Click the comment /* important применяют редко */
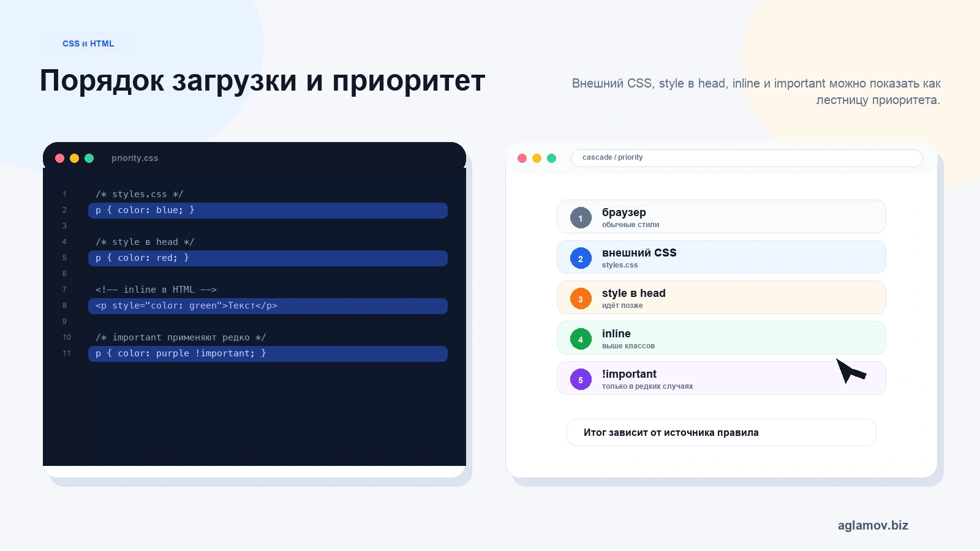980x551 pixels. (x=181, y=337)
